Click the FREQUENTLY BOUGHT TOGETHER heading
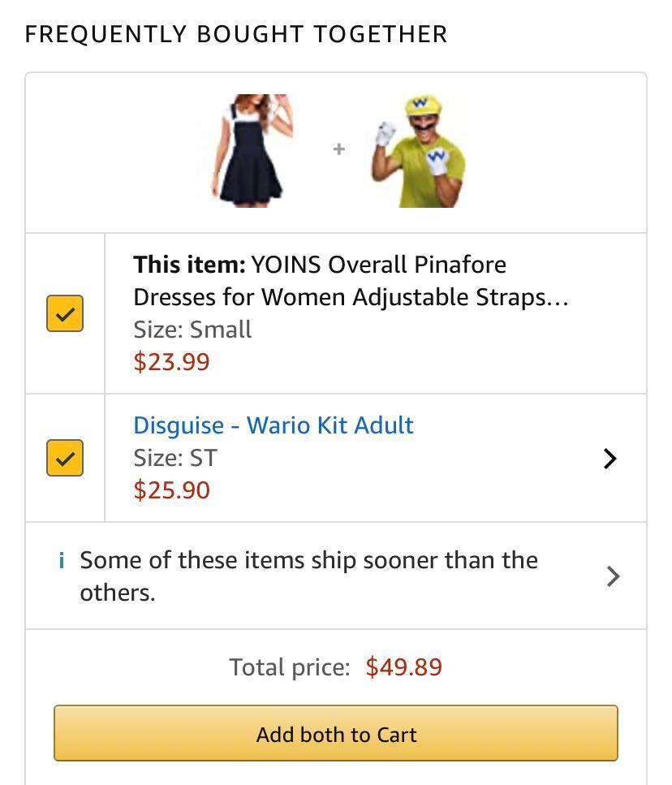The image size is (672, 785). (x=235, y=34)
